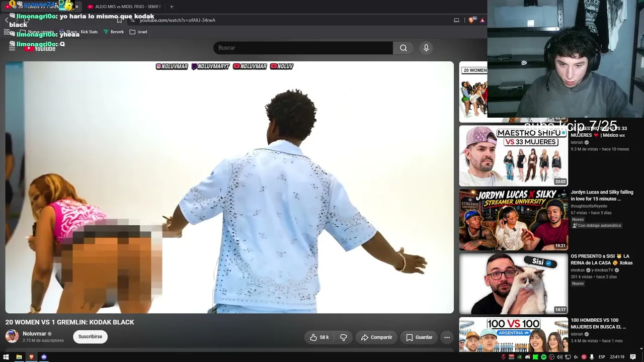Open the volume speaker control
Screen dimensions: 644x362
(559, 357)
